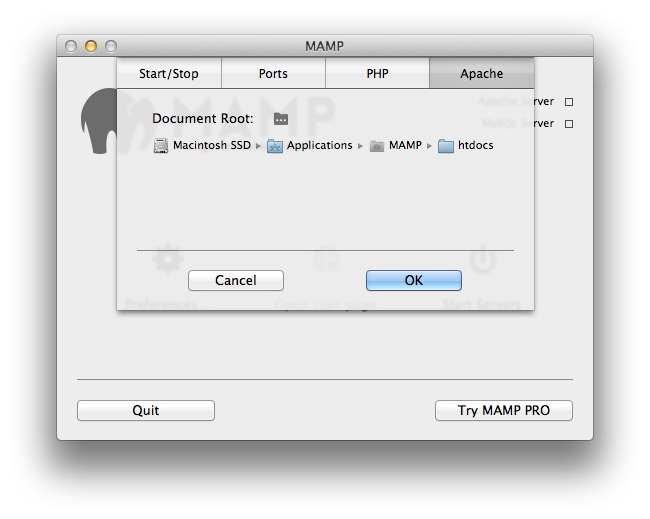This screenshot has width=650, height=519.
Task: Select the MAMP path label
Action: (405, 145)
